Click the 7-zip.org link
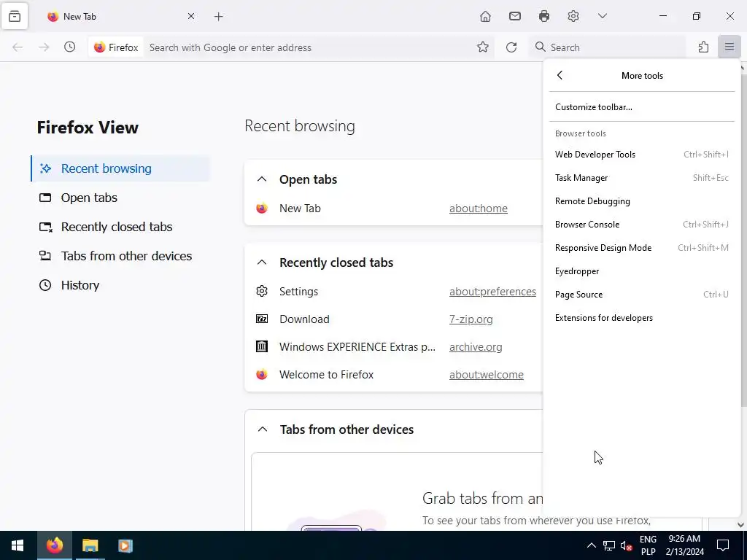 click(471, 319)
